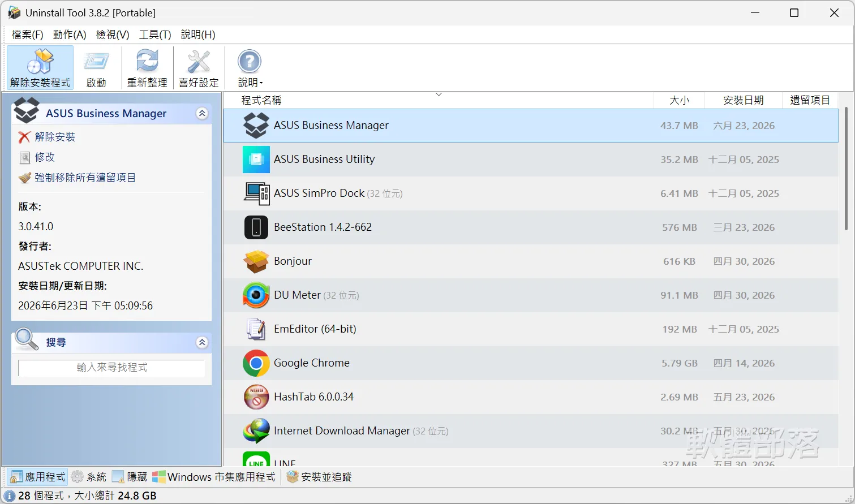Click status text 28 個程式
The height and width of the screenshot is (504, 855).
[x=41, y=496]
